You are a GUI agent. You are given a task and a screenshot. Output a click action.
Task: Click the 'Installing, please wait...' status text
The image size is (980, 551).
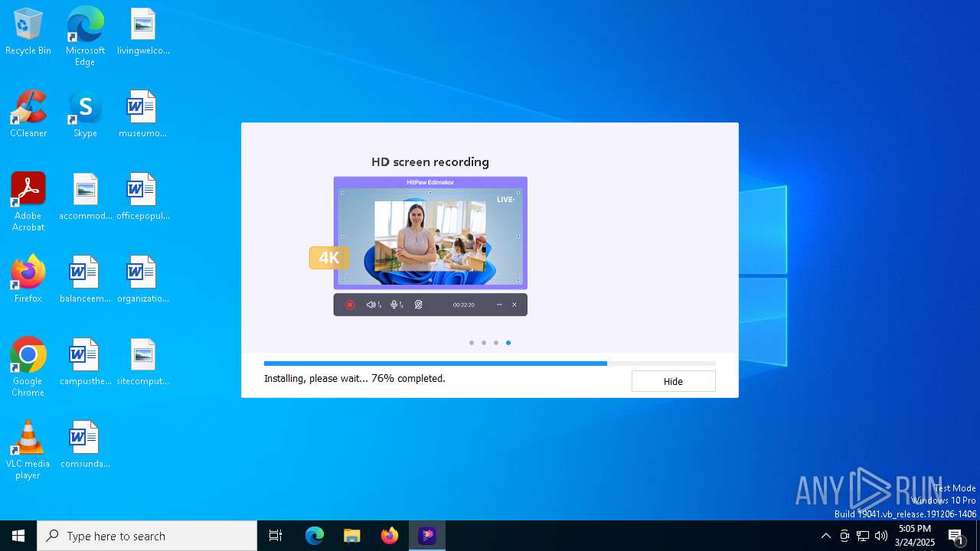pyautogui.click(x=354, y=378)
